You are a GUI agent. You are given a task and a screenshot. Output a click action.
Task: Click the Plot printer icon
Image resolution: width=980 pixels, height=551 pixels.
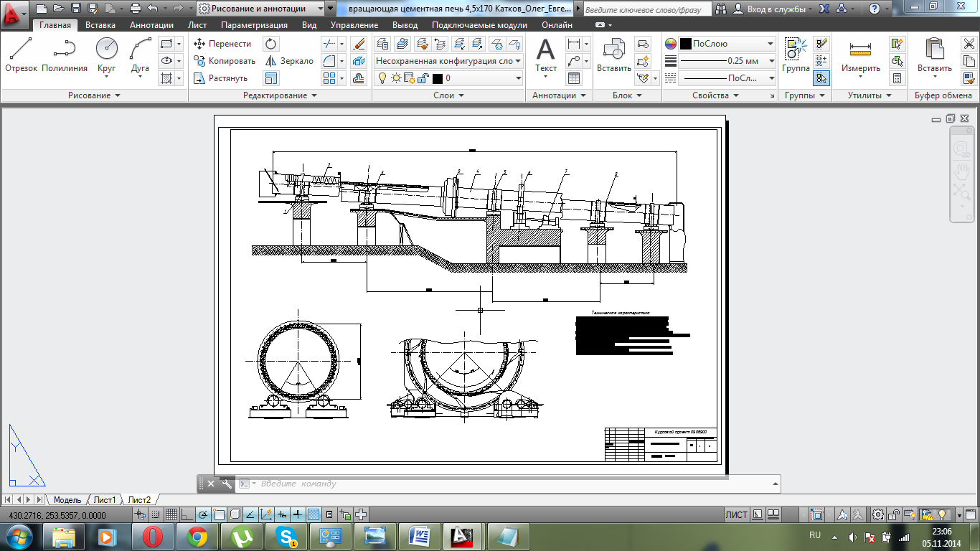coord(136,9)
